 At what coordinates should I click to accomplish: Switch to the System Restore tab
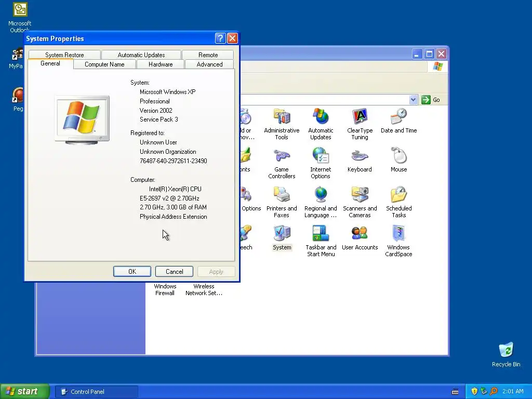pyautogui.click(x=64, y=55)
